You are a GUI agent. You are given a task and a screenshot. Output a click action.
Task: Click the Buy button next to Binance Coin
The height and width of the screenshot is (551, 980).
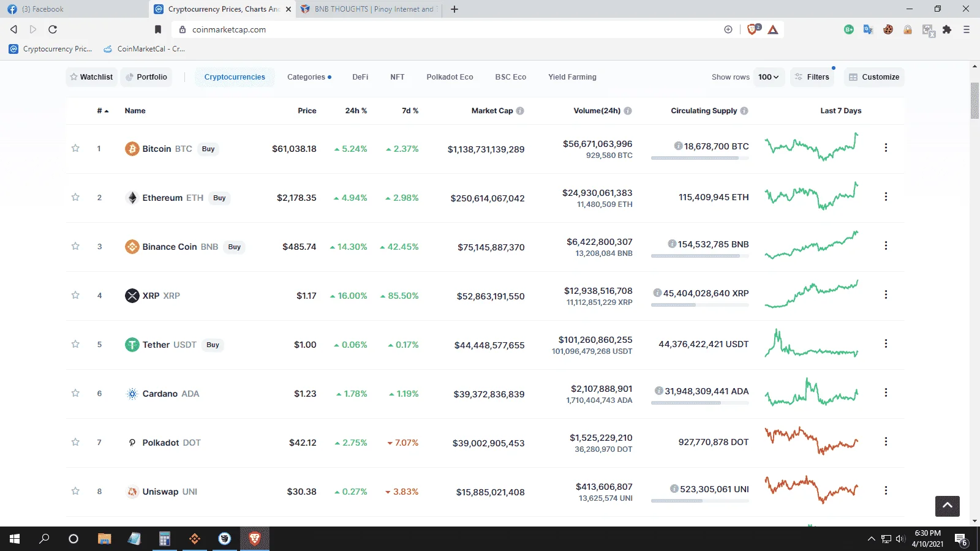coord(234,247)
